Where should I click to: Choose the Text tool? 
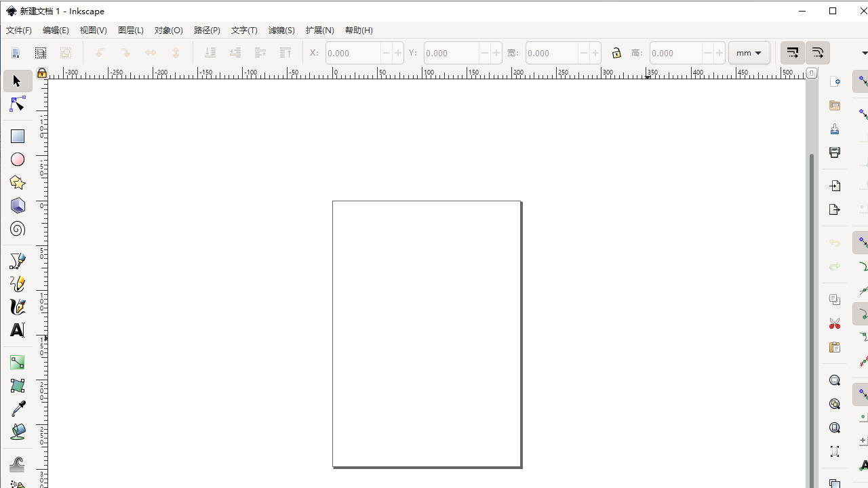tap(18, 330)
